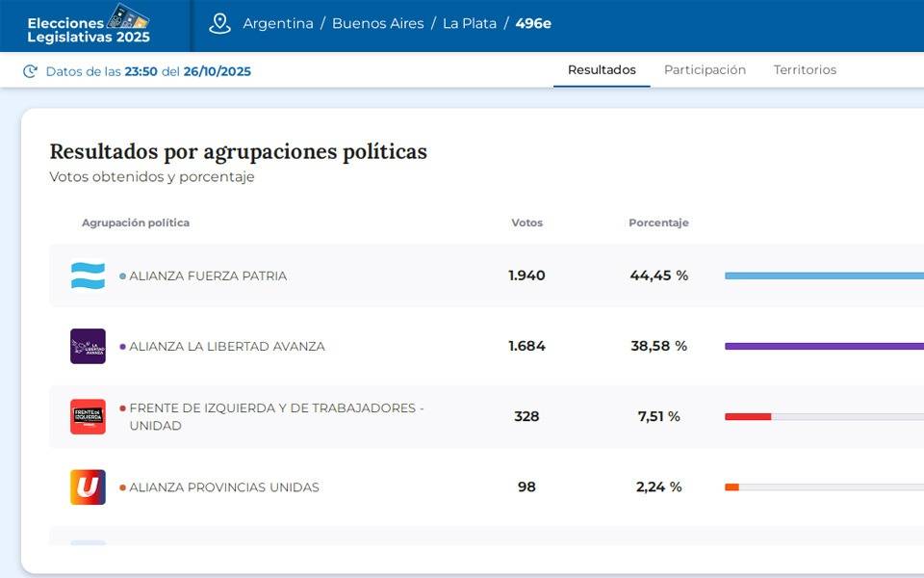Viewport: 924px width, 578px height.
Task: Select the ALIANZA FUERZA PATRIA party name
Action: [208, 276]
